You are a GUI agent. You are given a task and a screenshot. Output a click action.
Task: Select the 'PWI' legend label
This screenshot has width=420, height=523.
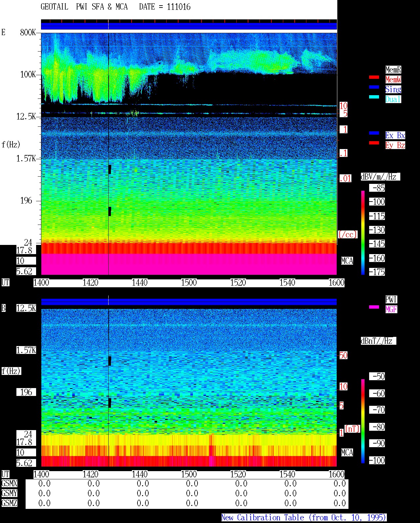391,299
